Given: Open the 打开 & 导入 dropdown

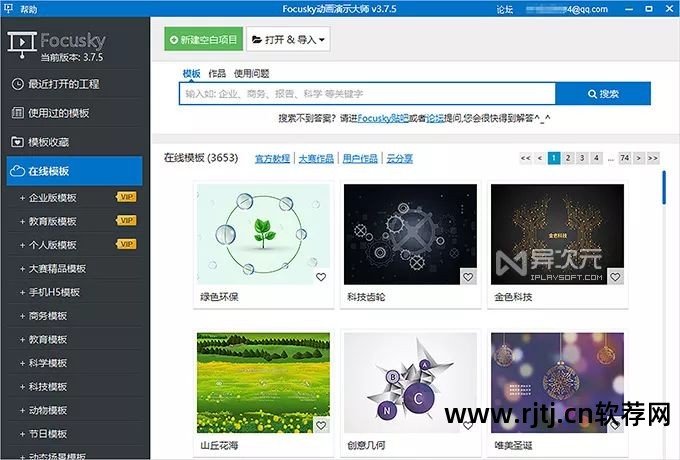Looking at the screenshot, I should [x=288, y=39].
